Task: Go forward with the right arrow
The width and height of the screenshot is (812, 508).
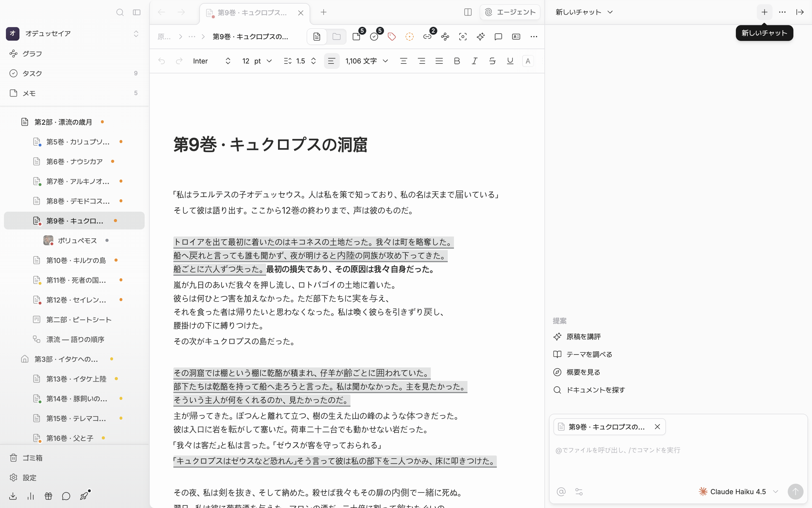Action: coord(181,12)
